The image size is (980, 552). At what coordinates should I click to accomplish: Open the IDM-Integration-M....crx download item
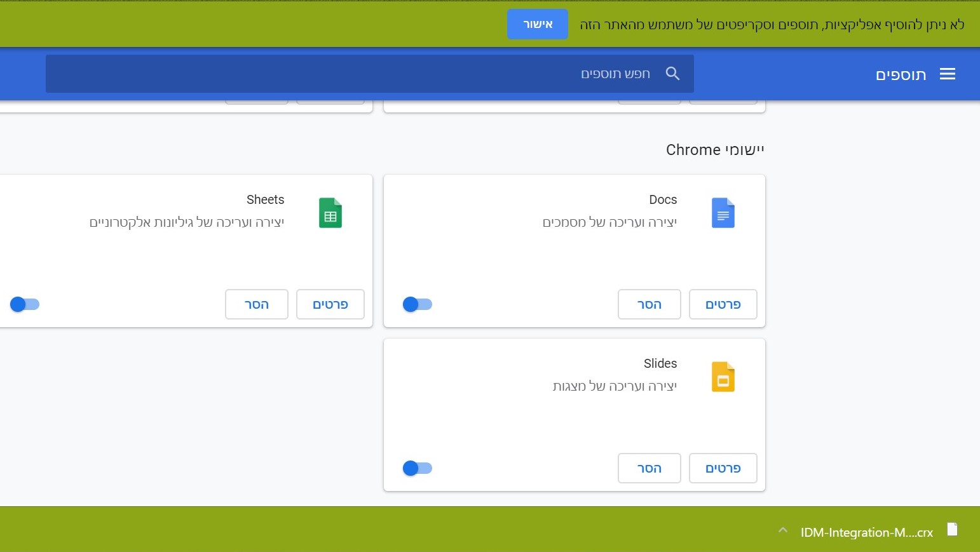click(867, 532)
